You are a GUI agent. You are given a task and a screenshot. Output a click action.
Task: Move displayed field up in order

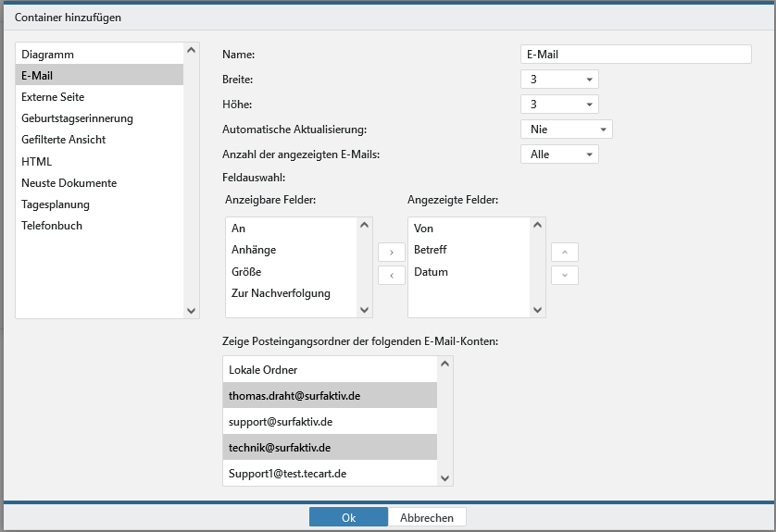(x=564, y=252)
